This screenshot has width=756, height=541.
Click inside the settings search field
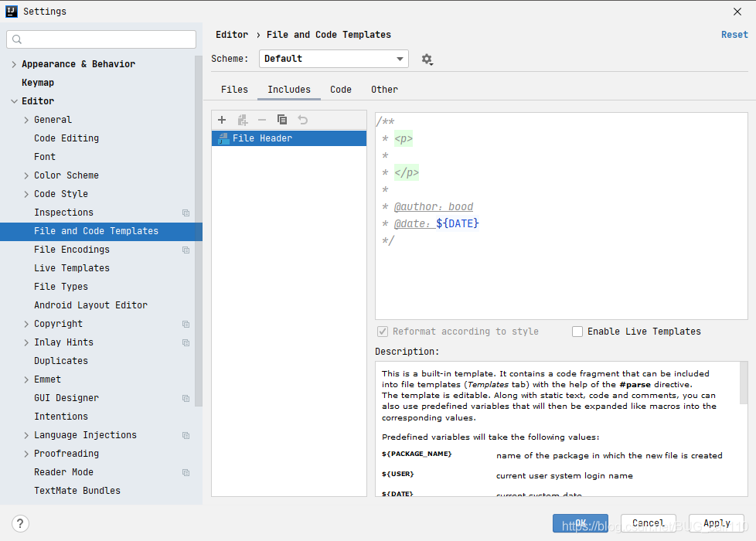click(100, 39)
